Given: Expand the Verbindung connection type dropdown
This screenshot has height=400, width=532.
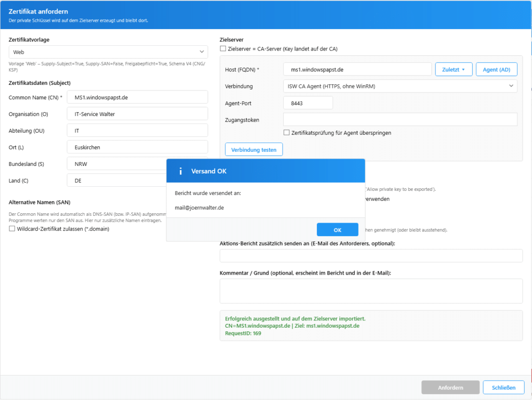Looking at the screenshot, I should (x=400, y=86).
